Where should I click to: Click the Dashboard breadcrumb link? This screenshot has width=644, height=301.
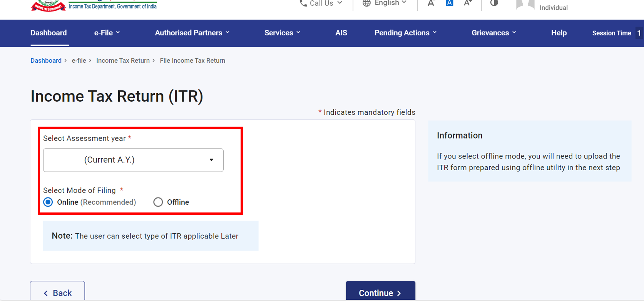pyautogui.click(x=46, y=60)
